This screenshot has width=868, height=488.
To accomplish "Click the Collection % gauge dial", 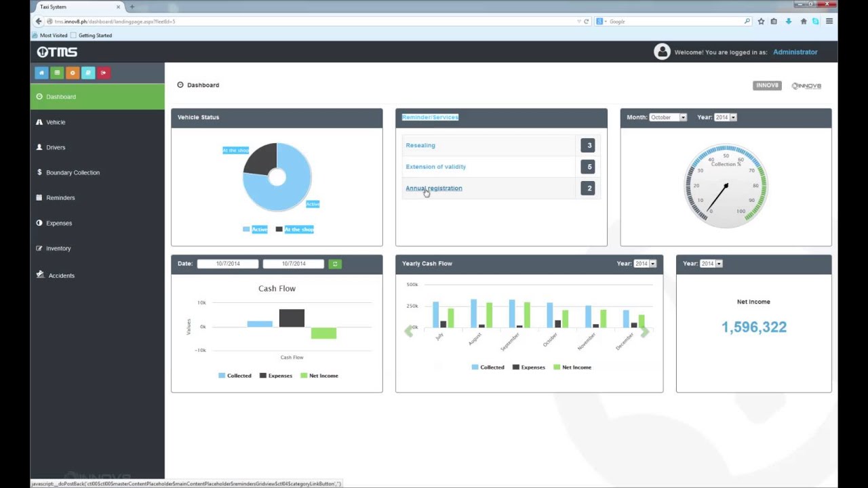I will [726, 185].
